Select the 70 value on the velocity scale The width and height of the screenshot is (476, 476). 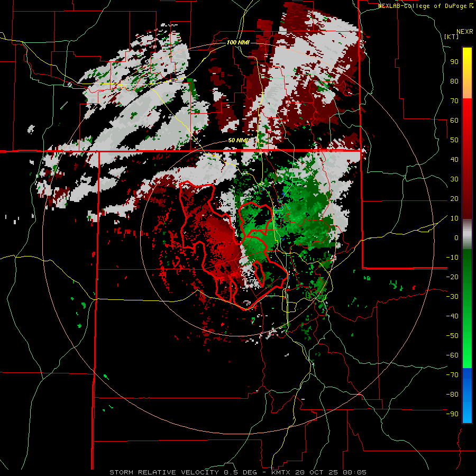(x=454, y=101)
